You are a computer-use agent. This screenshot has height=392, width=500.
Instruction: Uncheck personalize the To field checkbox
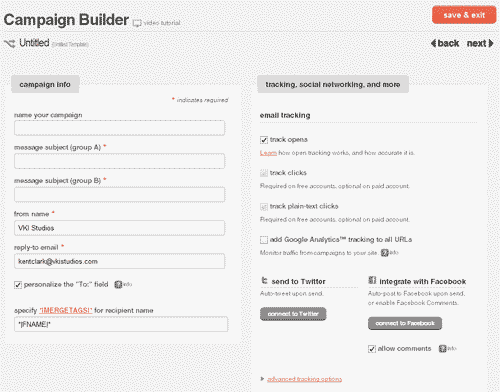point(18,285)
